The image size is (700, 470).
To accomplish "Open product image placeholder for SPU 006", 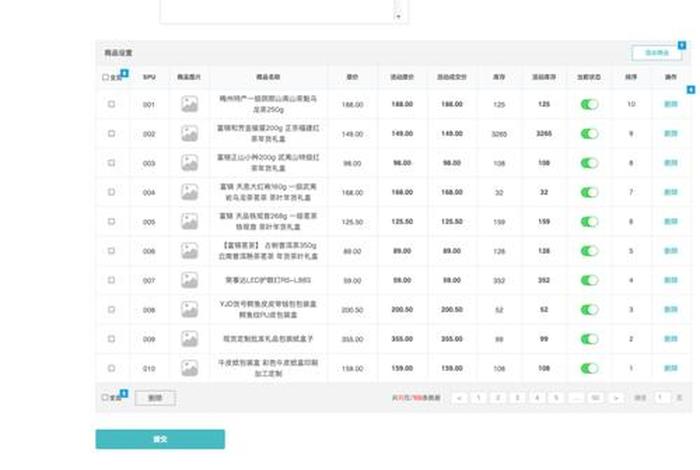I will pyautogui.click(x=189, y=251).
